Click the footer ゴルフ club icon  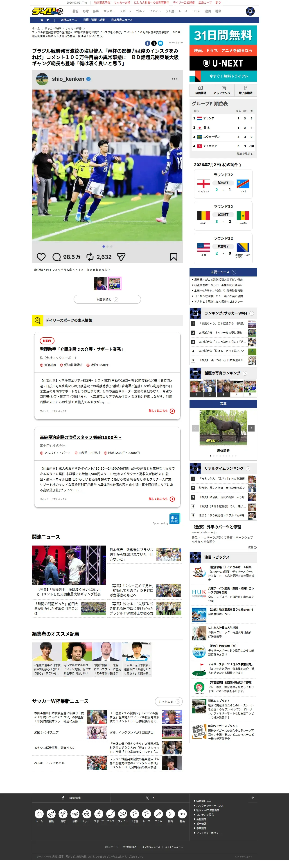(x=111, y=814)
